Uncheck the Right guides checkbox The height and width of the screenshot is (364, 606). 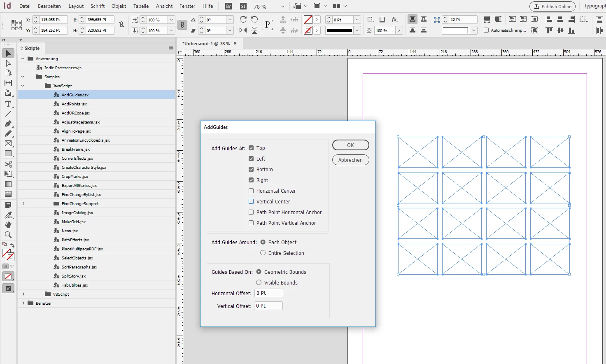click(251, 180)
